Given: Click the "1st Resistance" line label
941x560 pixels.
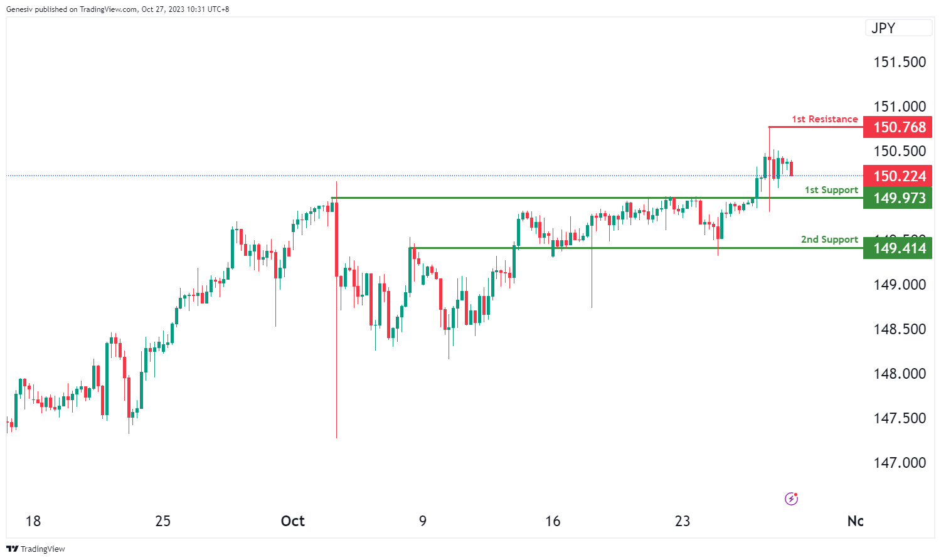Looking at the screenshot, I should [x=824, y=119].
